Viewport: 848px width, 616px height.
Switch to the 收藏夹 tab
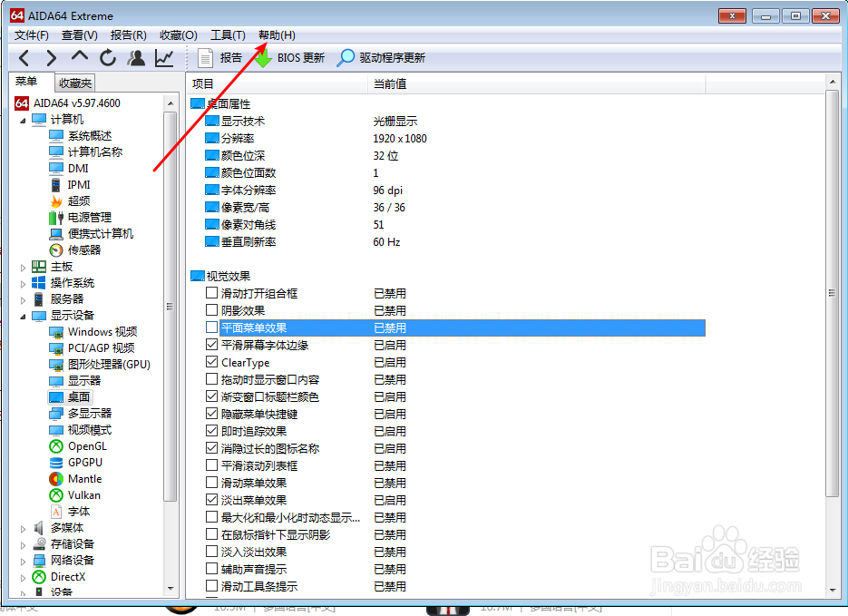(75, 83)
